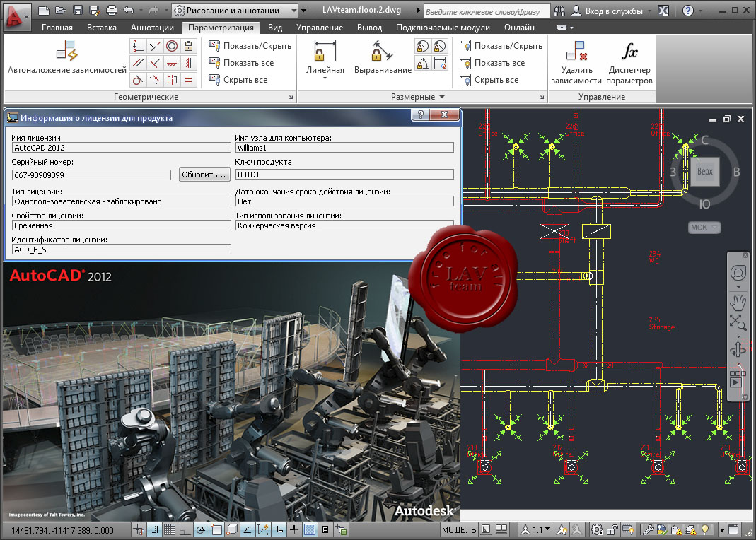Click the Pan hand navigation tool
756x540 pixels.
pos(738,303)
